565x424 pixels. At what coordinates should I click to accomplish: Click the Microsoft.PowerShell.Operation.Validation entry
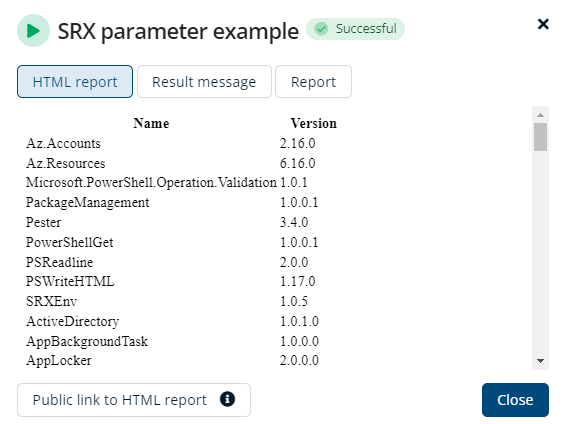[x=151, y=183]
